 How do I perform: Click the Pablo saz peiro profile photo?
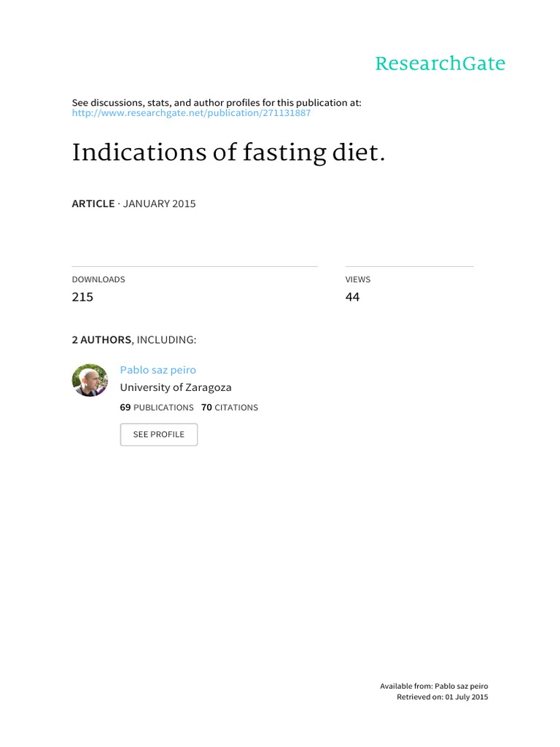(x=90, y=380)
